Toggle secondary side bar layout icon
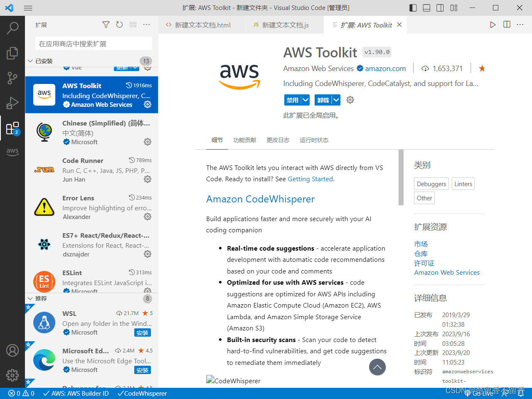 pos(440,8)
